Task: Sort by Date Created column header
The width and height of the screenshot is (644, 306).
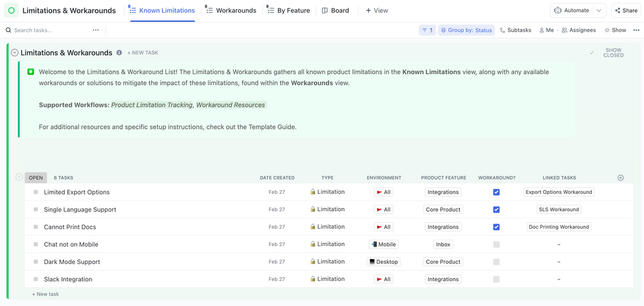Action: pyautogui.click(x=277, y=178)
